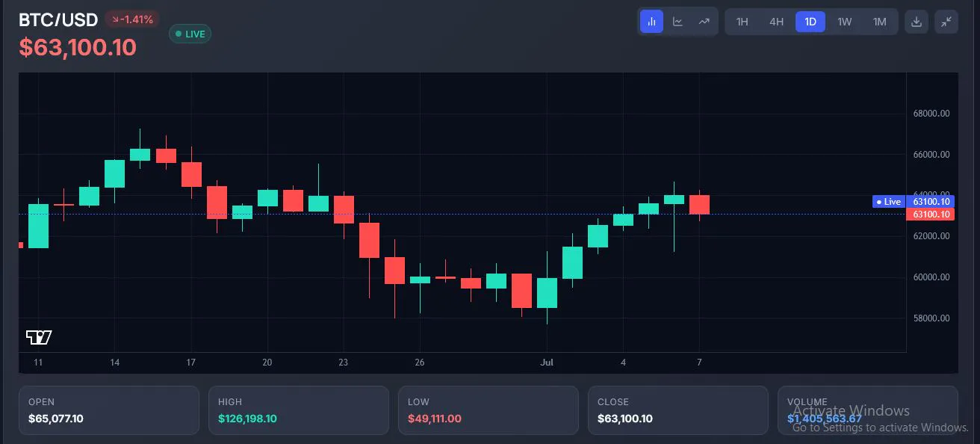The width and height of the screenshot is (980, 444).
Task: Collapse the chart with the minimize arrows icon
Action: (946, 22)
